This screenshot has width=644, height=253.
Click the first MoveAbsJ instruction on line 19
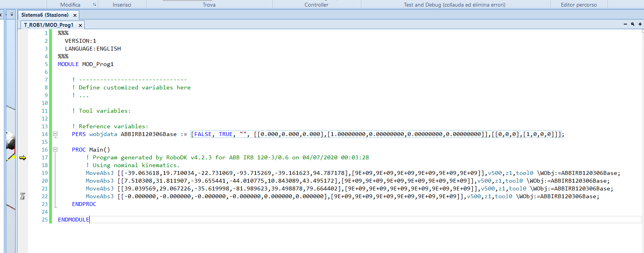pyautogui.click(x=99, y=173)
